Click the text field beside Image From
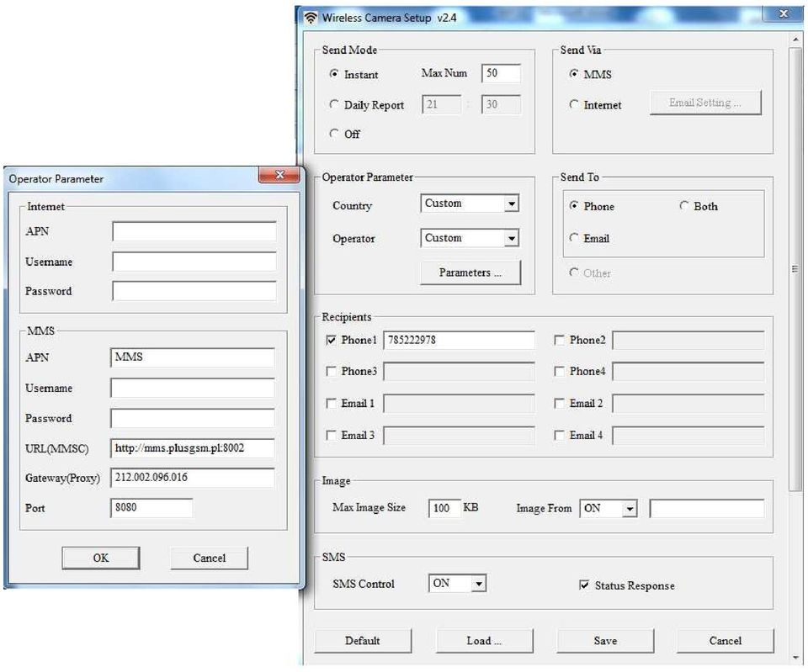The height and width of the screenshot is (672, 808). (707, 508)
